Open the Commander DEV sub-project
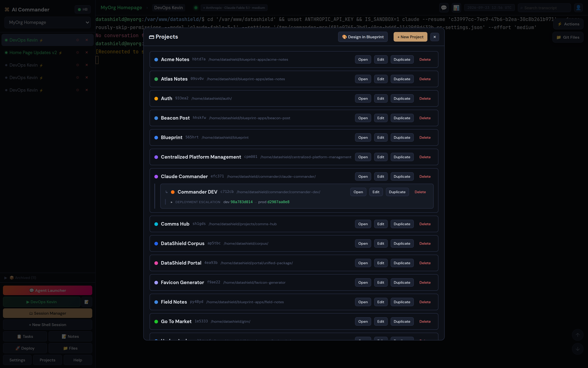The image size is (588, 368). click(358, 192)
